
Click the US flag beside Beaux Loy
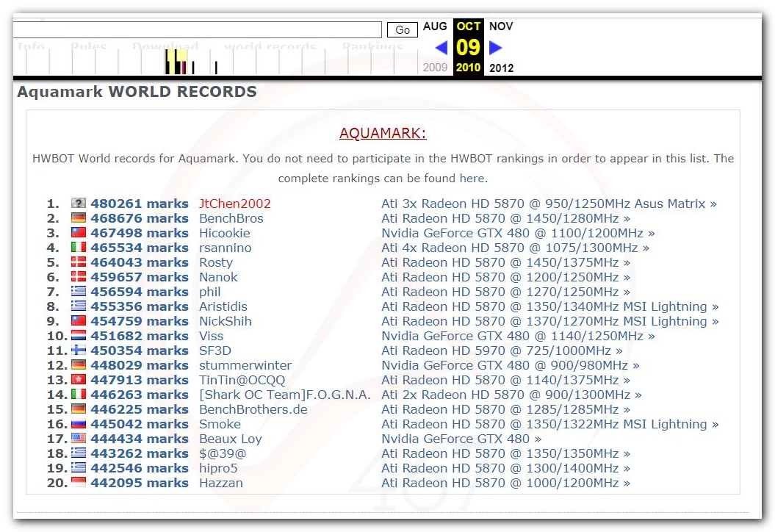tap(78, 438)
